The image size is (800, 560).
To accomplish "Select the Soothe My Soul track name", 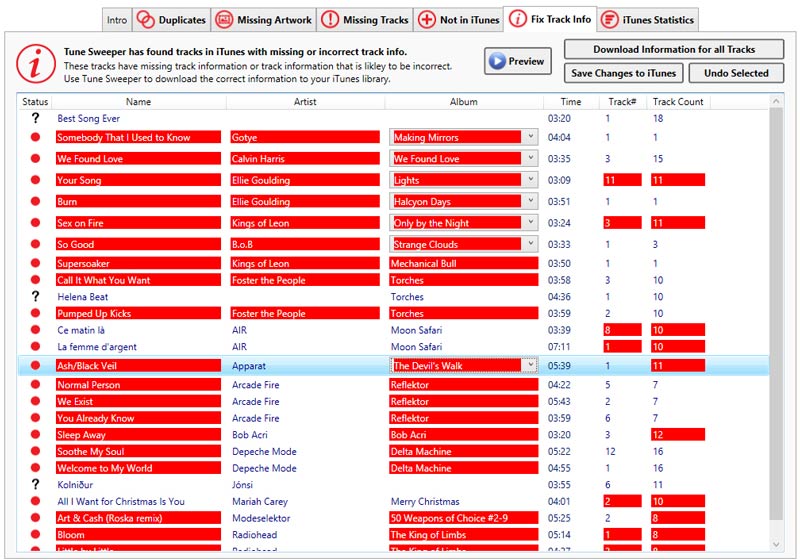I will click(x=138, y=451).
